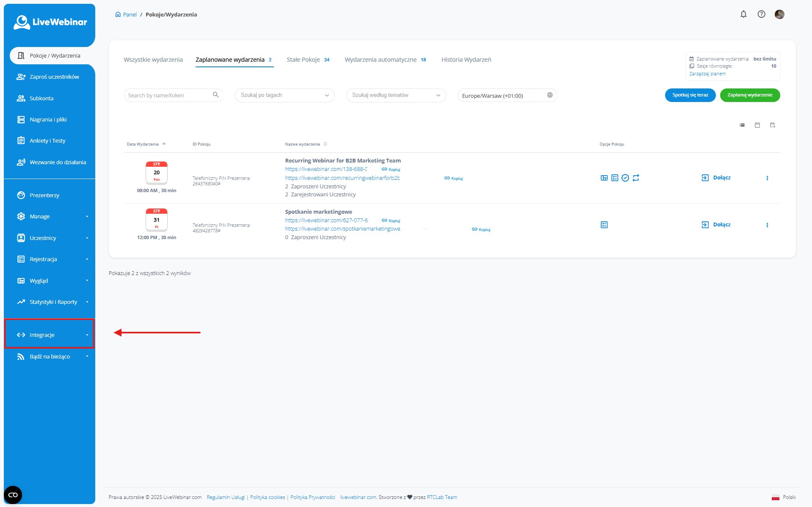Toggle sorting by Data Wydarzenia column
This screenshot has height=507, width=812.
tap(164, 144)
